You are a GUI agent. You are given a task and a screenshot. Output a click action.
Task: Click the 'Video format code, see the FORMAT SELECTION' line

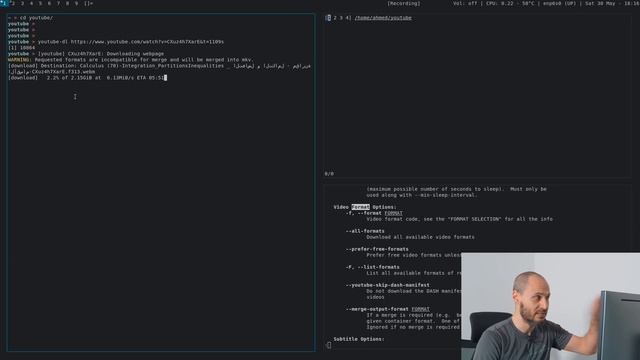460,219
